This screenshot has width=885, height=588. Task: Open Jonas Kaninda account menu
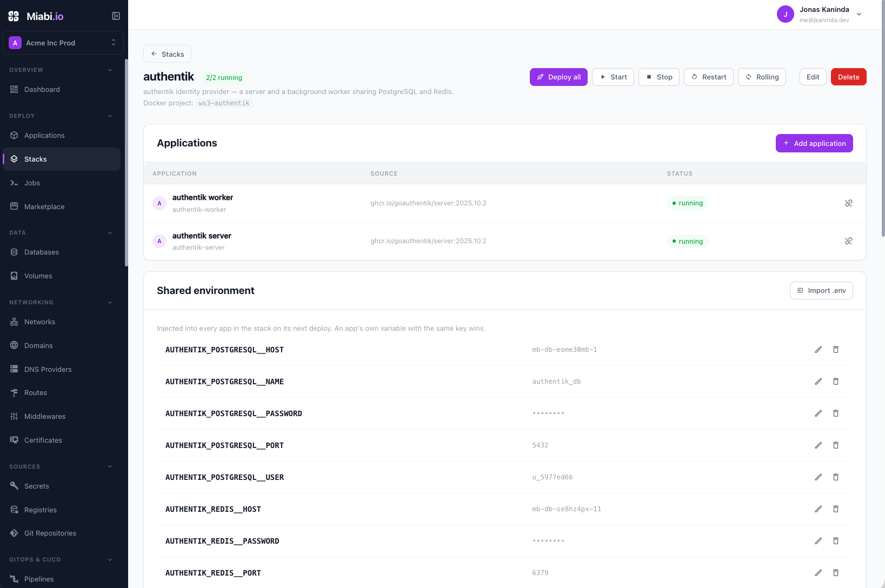click(x=820, y=15)
